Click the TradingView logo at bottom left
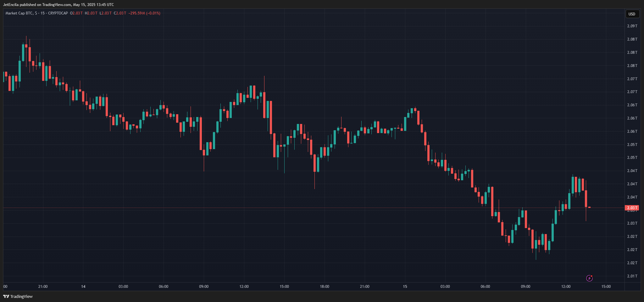This screenshot has height=302, width=644. [x=18, y=296]
